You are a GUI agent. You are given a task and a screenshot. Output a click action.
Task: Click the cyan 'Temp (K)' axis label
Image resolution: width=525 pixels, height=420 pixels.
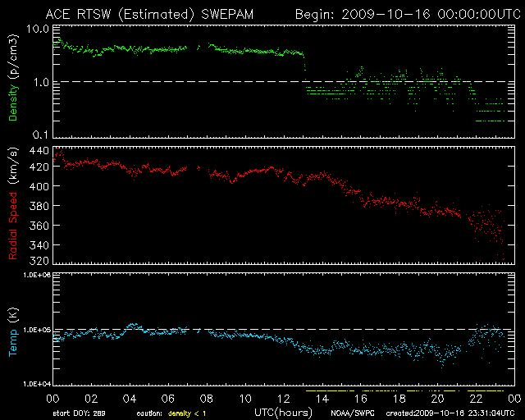tap(13, 332)
